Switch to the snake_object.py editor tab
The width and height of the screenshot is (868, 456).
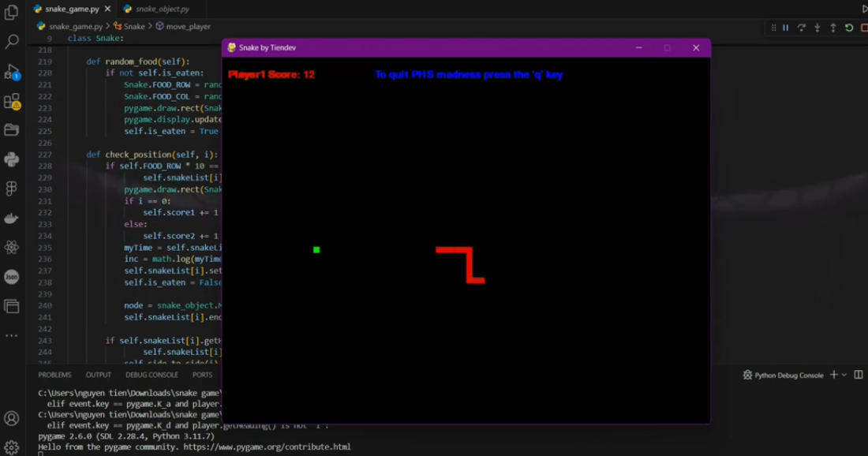162,9
